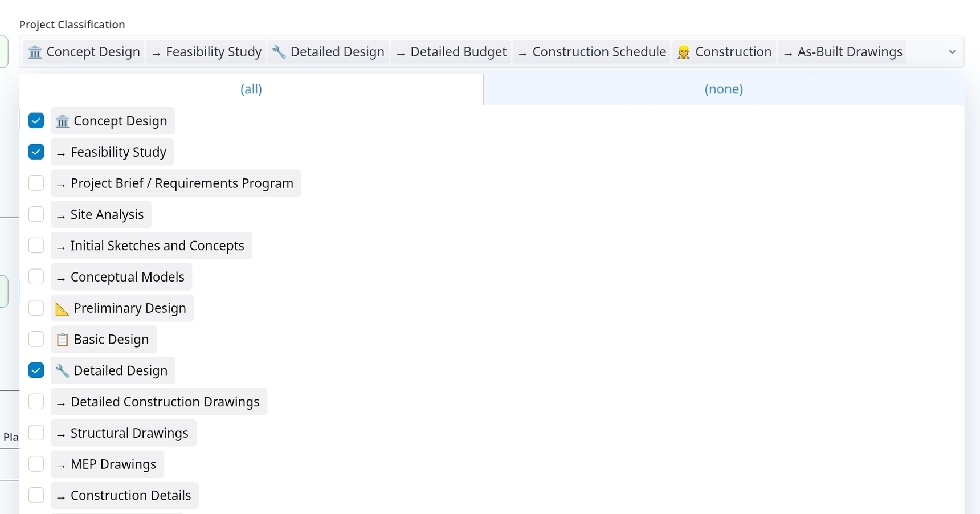Tick the Initial Sketches and Concepts checkbox
Screen dimensions: 980x514
tap(36, 246)
